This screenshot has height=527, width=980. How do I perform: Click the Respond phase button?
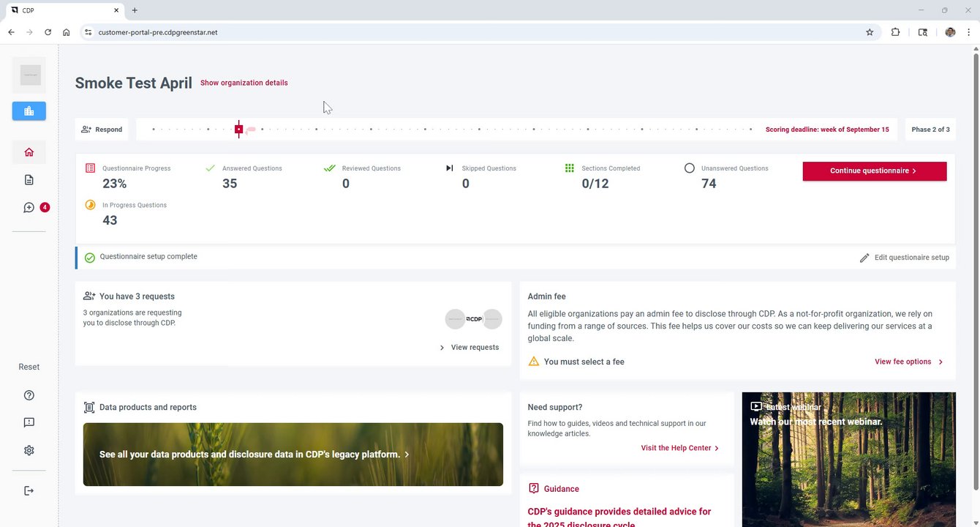102,130
